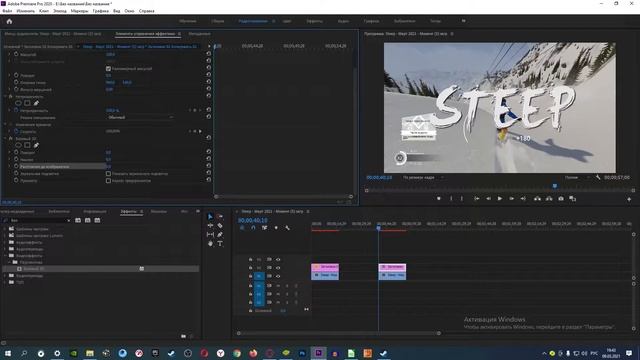Mute the first audio track

[x=278, y=286]
